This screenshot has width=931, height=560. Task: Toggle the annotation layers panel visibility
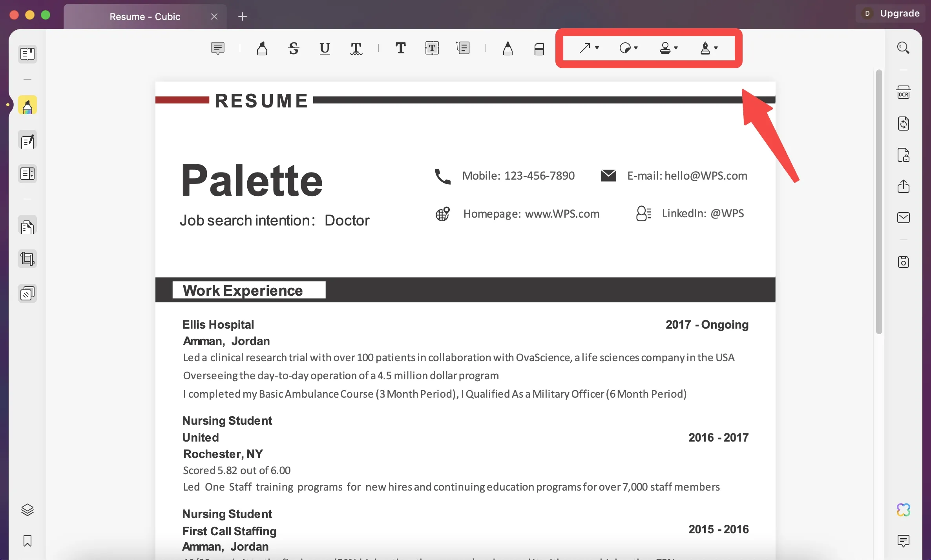pyautogui.click(x=28, y=511)
